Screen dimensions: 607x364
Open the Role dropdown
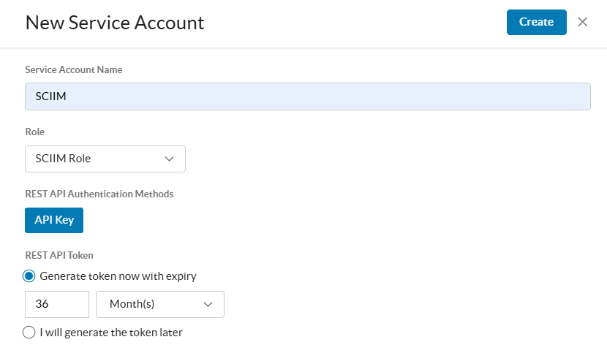coord(105,159)
